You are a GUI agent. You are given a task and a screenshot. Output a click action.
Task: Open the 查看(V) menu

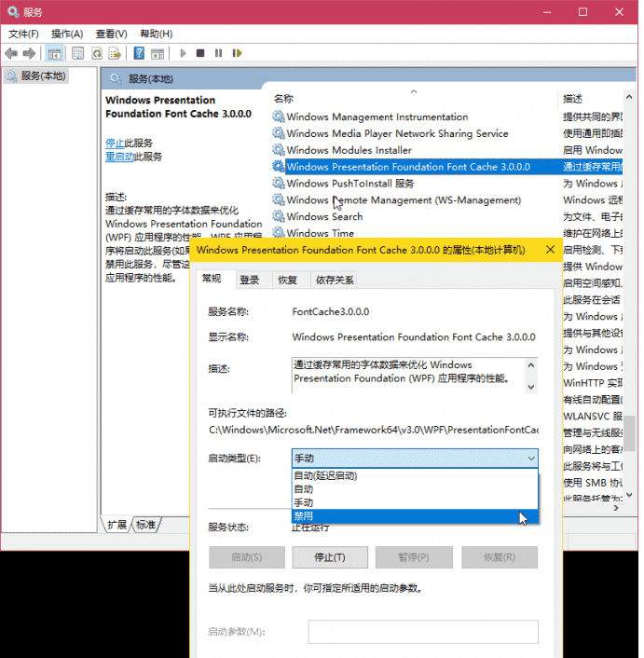coord(111,34)
